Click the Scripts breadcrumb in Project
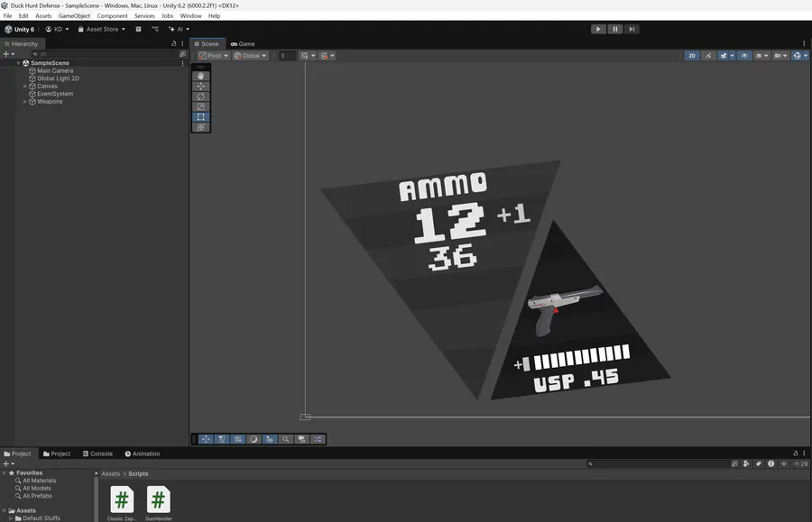The image size is (812, 522). 138,474
